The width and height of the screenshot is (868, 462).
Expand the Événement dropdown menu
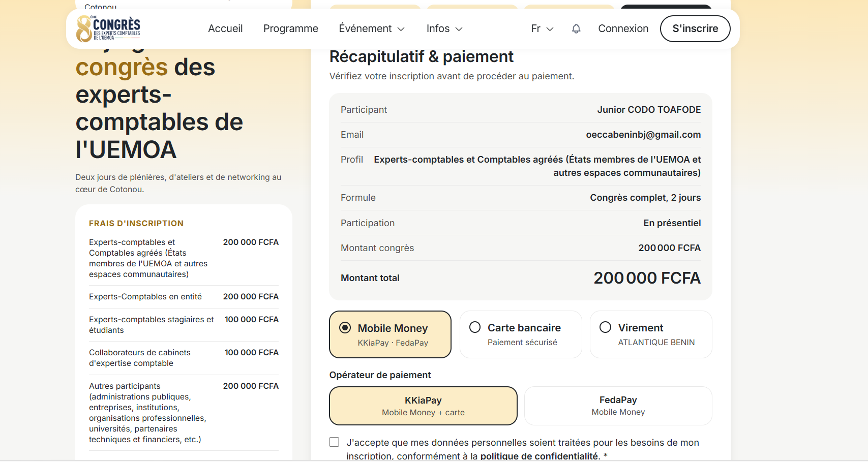click(372, 28)
